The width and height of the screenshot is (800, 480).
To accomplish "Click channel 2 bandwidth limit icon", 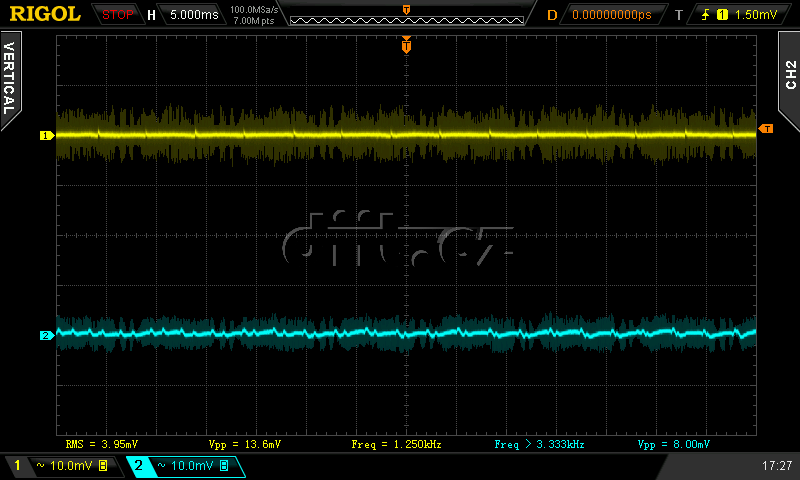I will click(224, 466).
